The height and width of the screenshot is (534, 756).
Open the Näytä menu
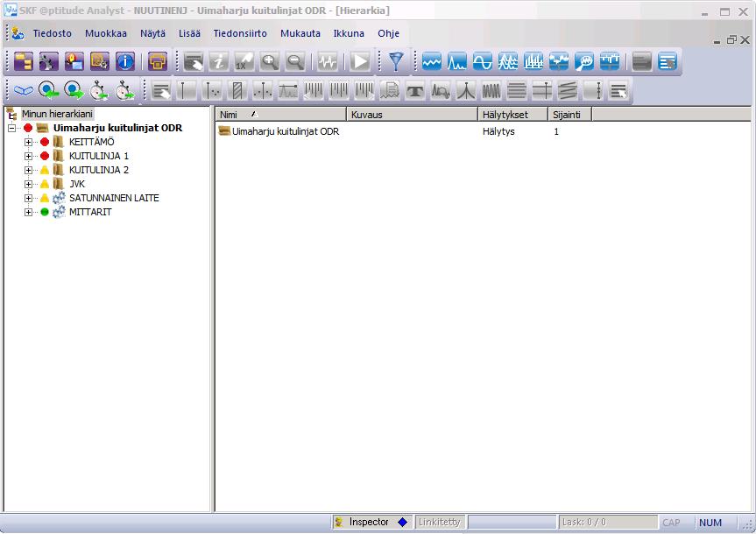pos(152,33)
